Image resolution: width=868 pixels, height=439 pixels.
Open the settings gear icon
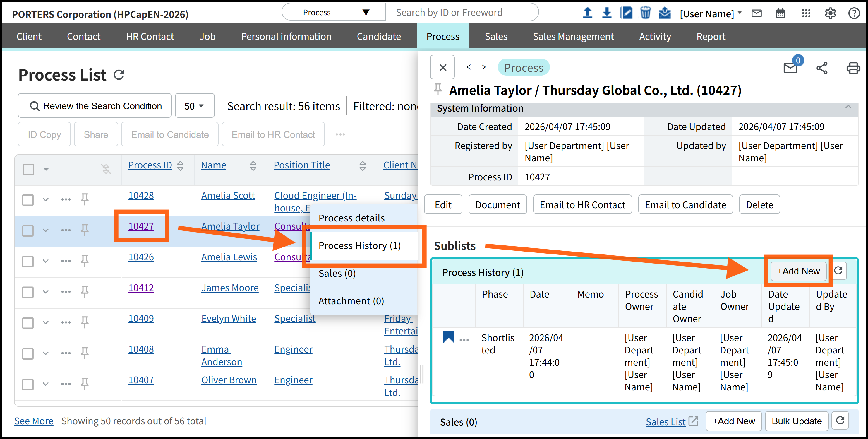tap(830, 13)
